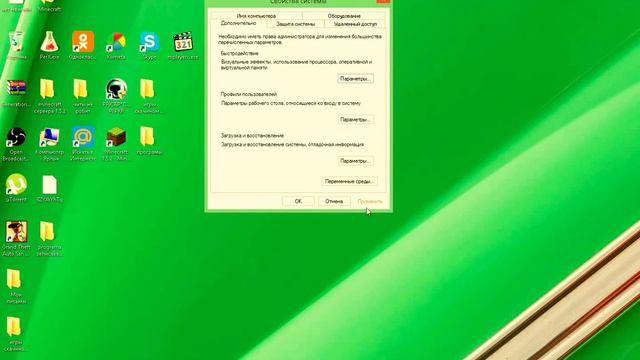Click Параметры under Профили пользователей
The width and height of the screenshot is (640, 360).
356,120
